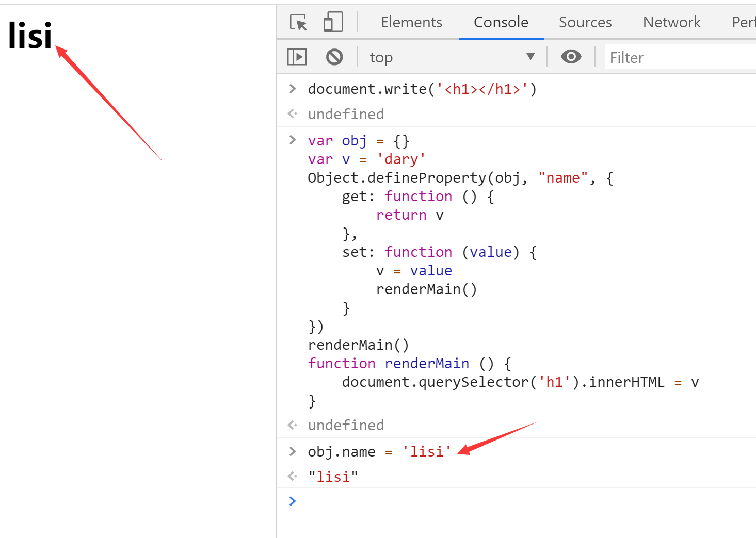Screen dimensions: 756x538
Task: Switch to the Elements tab
Action: tap(411, 22)
